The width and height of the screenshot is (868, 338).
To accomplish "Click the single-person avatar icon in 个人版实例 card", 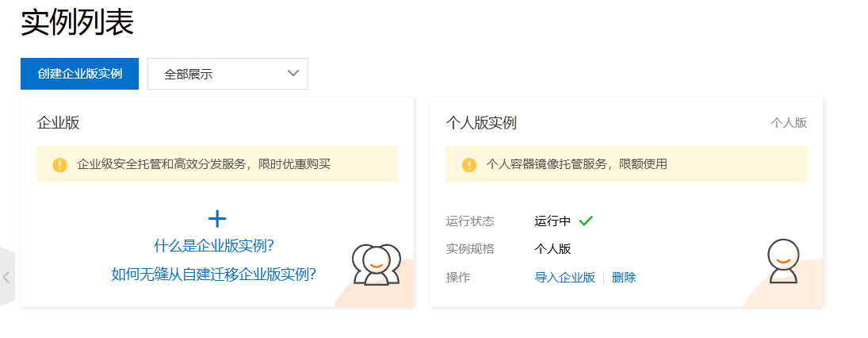I will coord(783,262).
